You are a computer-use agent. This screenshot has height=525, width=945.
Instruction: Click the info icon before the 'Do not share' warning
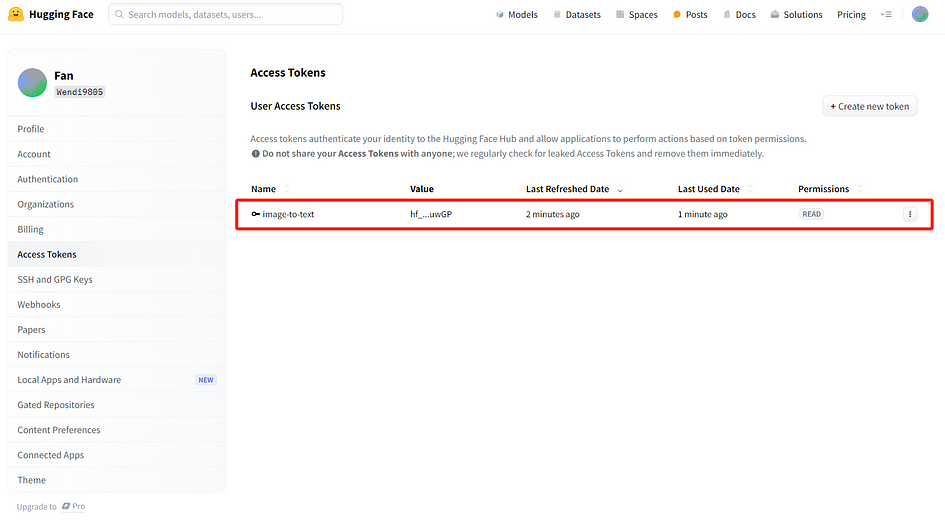click(x=256, y=154)
